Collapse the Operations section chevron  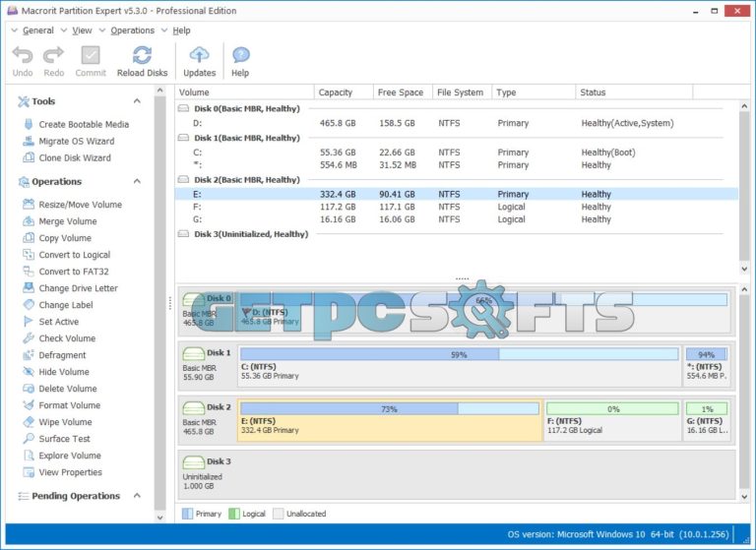click(137, 181)
